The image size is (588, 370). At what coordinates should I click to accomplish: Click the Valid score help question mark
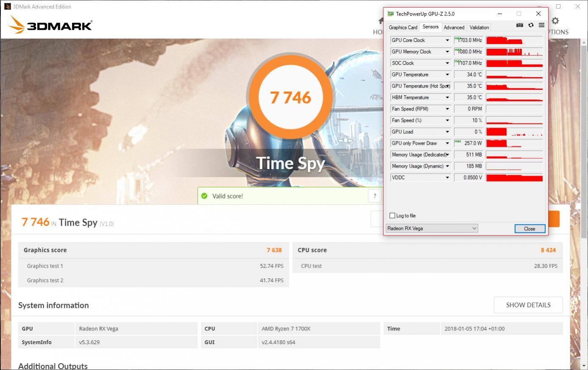coord(375,196)
